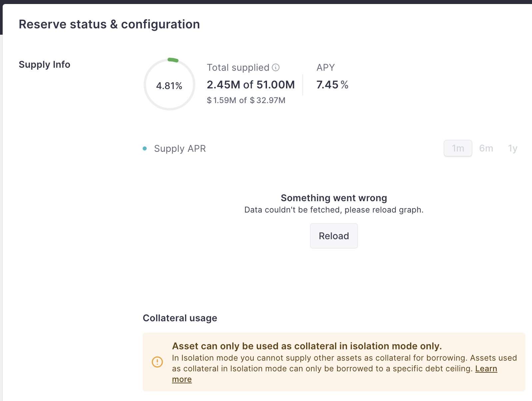Image resolution: width=532 pixels, height=401 pixels.
Task: Click the isolation mode warning title text
Action: [307, 346]
